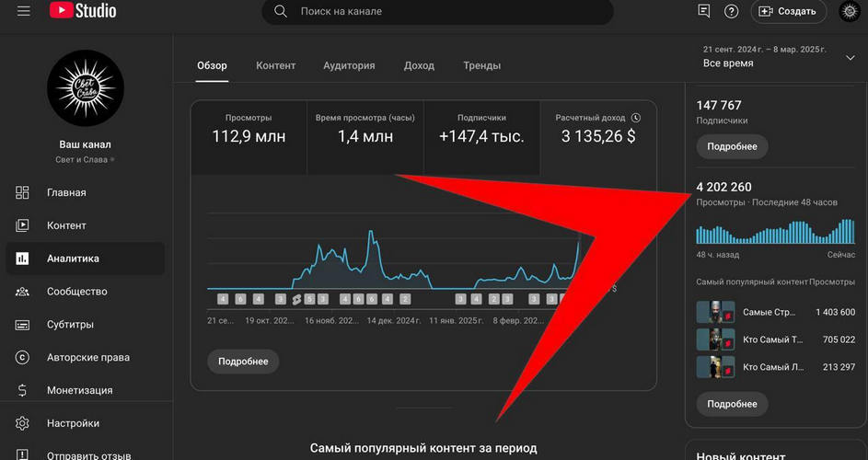The image size is (868, 460).
Task: Go to Контент in the sidebar
Action: click(66, 225)
